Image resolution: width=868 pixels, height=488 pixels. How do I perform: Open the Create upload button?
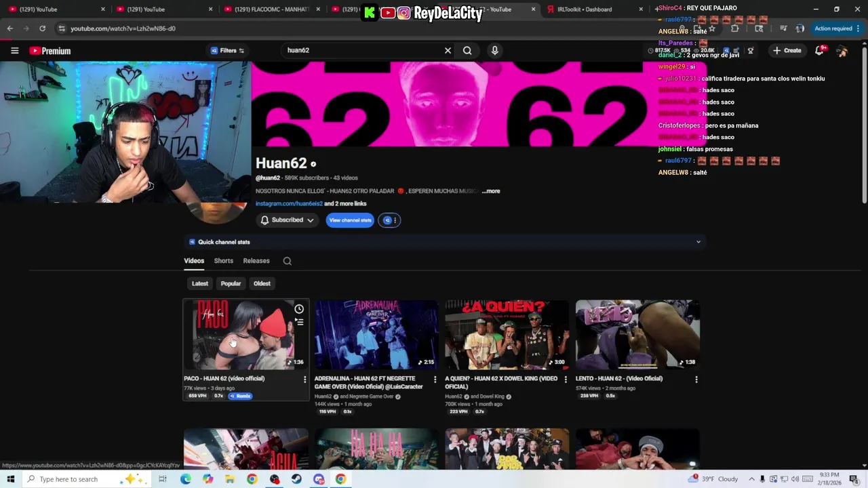click(x=787, y=51)
